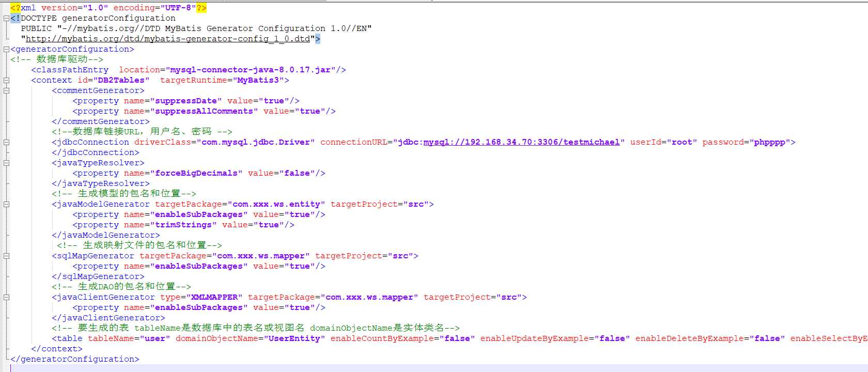
Task: Click the "com.mysql.jdbc.Driver" driverClass value
Action: [x=256, y=142]
